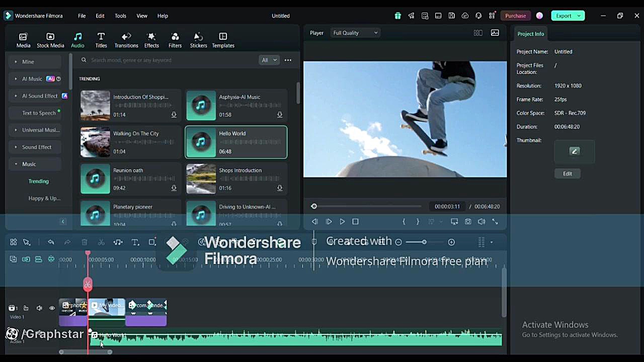The width and height of the screenshot is (644, 362).
Task: Toggle player volume speaker icon
Action: 481,222
